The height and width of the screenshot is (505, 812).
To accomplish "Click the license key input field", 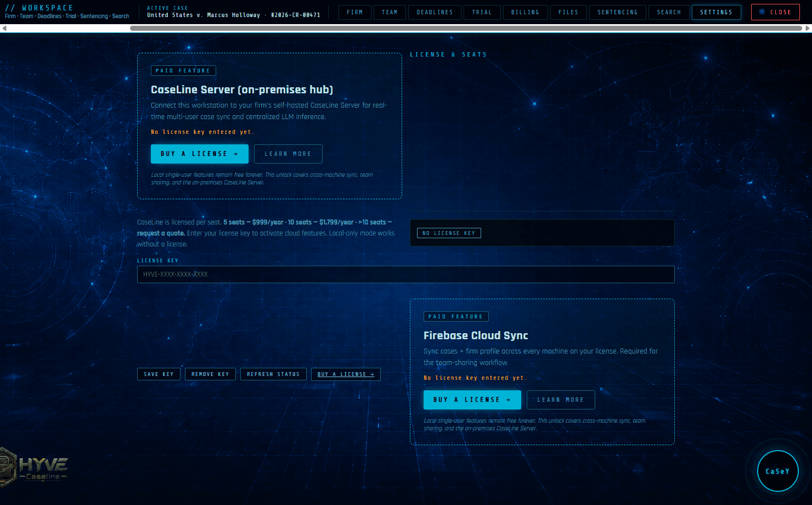I will [405, 274].
